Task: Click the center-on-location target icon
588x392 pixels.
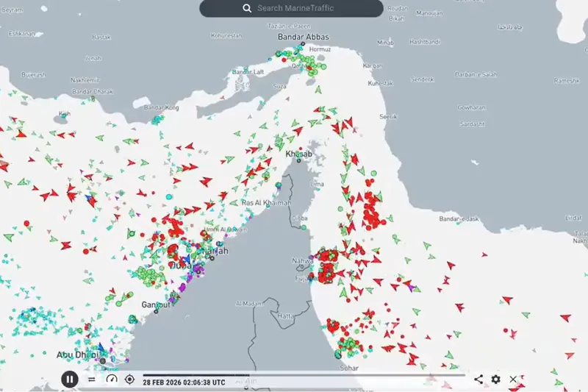Action: click(130, 379)
